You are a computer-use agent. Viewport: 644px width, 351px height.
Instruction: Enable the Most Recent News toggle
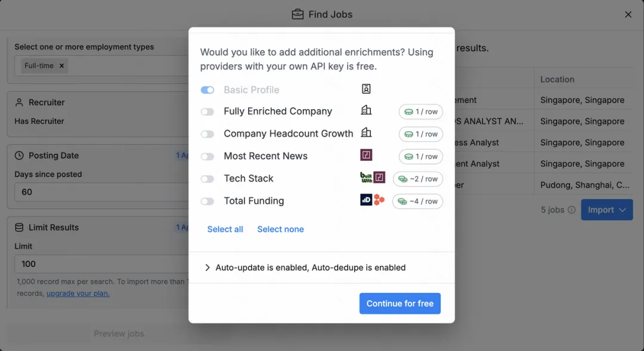tap(208, 156)
